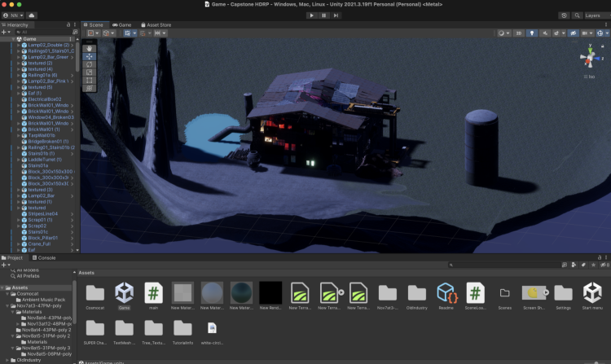Screen dimensions: 611x364
Task: Toggle grid snapping button
Action: click(143, 33)
